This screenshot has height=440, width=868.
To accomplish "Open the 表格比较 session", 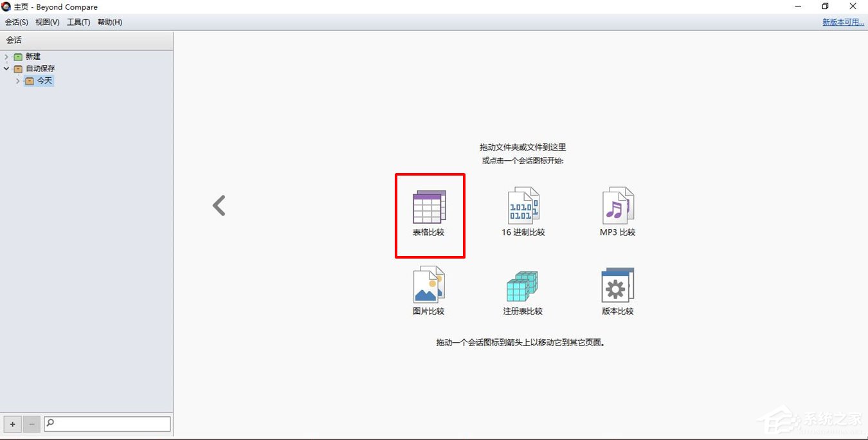I will click(429, 209).
